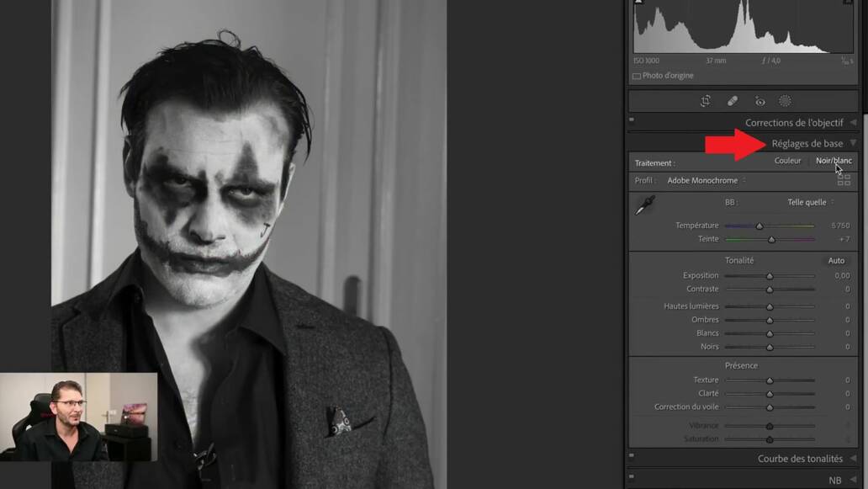Collapse the Réglages de base panel
This screenshot has width=868, height=489.
click(x=853, y=144)
